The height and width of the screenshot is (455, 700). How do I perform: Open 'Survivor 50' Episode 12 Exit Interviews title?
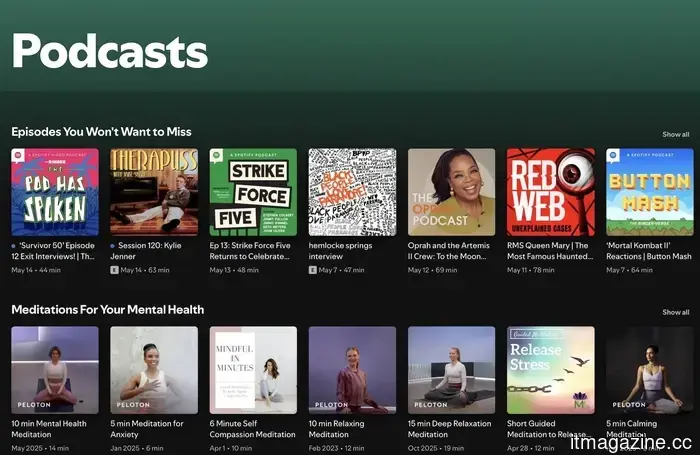point(53,251)
